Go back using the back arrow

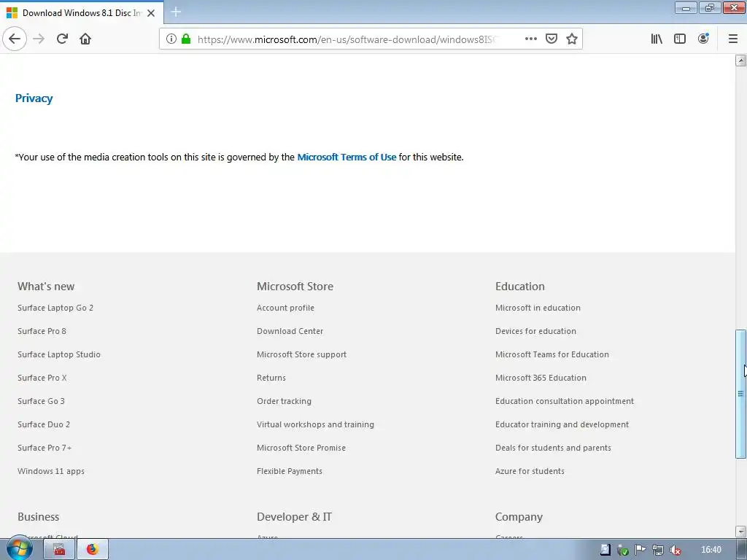coord(15,39)
